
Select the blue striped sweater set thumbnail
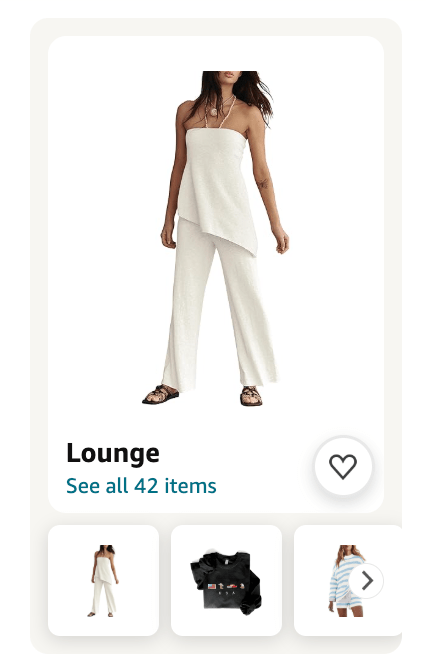(x=348, y=580)
